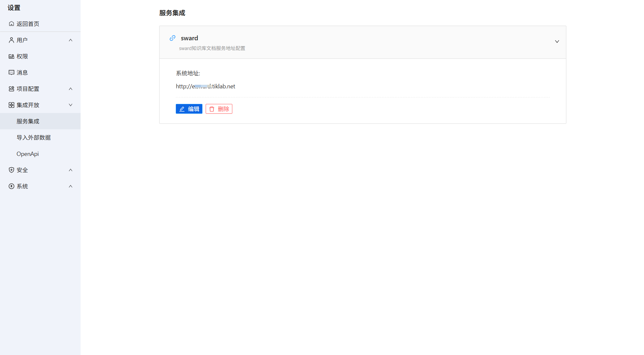644x355 pixels.
Task: Click the 集成开放 integration icon
Action: tap(11, 105)
